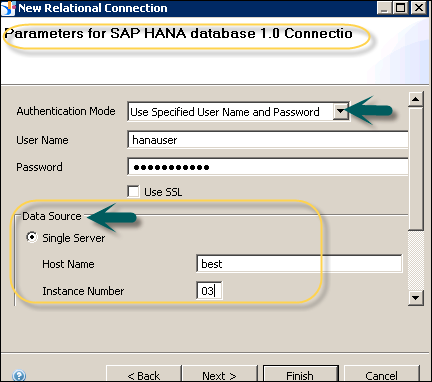Cancel the connection wizard
This screenshot has width=432, height=382.
point(381,374)
